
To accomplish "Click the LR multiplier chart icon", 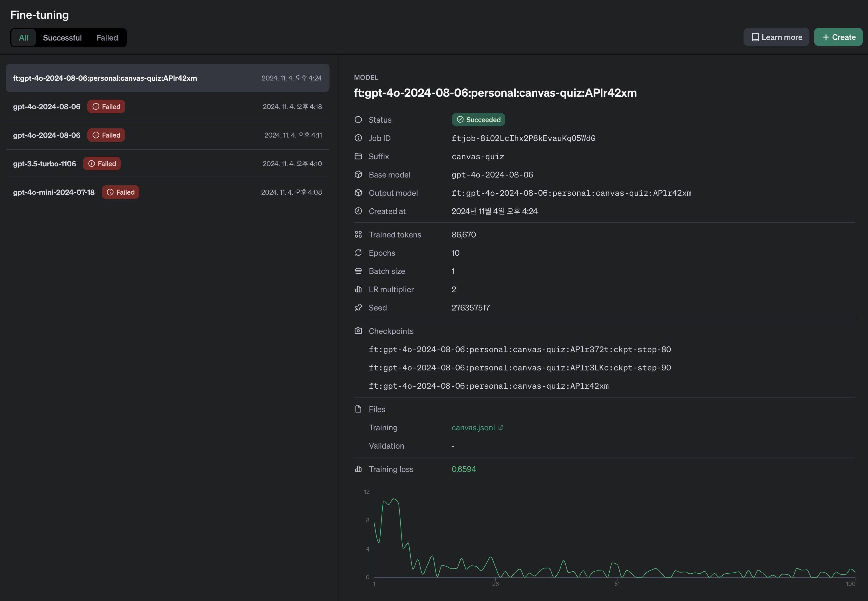I will point(358,289).
